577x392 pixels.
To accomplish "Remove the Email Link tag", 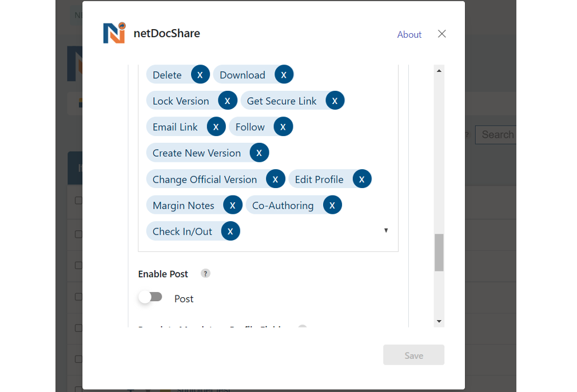I will point(216,127).
